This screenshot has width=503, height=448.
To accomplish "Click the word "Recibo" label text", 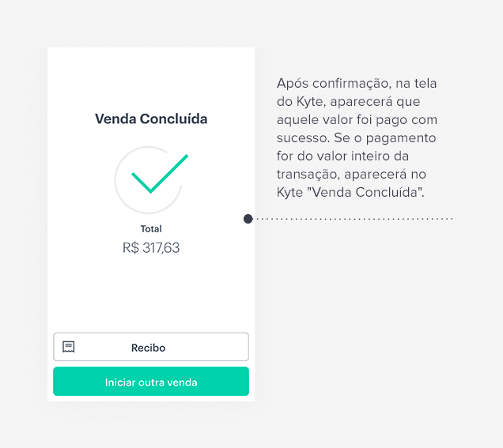I will tap(148, 348).
